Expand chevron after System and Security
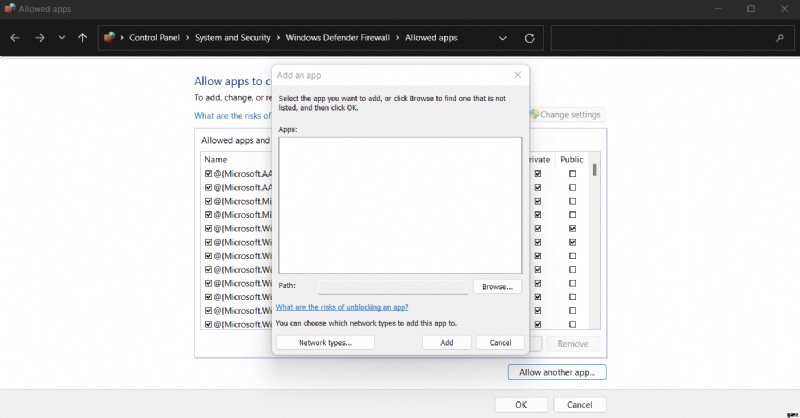Image resolution: width=800 pixels, height=418 pixels. coord(278,38)
